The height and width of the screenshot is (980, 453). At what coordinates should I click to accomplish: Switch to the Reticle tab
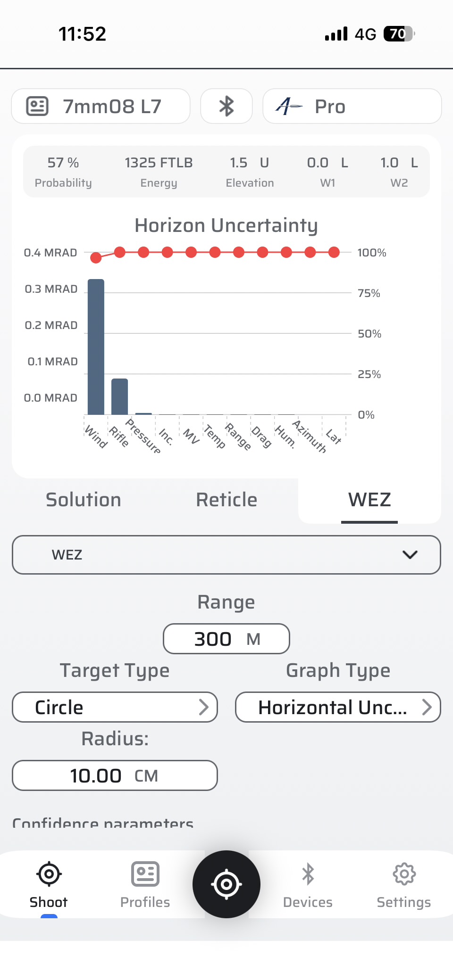tap(226, 500)
